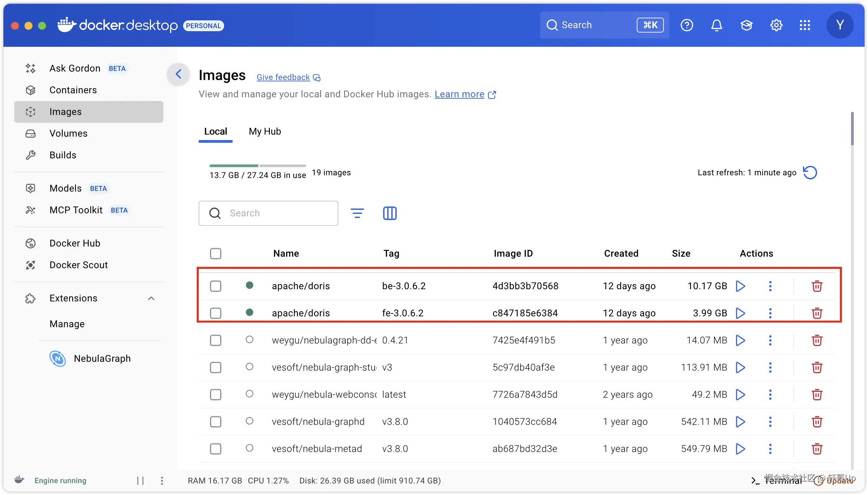Image resolution: width=868 pixels, height=495 pixels.
Task: Switch to the My Hub tab
Action: point(264,132)
